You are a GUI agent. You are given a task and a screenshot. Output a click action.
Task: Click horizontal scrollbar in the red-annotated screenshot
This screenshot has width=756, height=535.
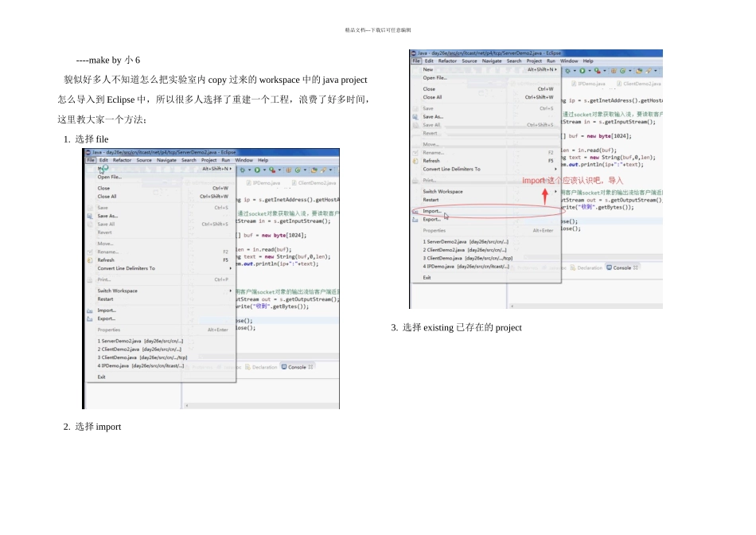pyautogui.click(x=586, y=307)
